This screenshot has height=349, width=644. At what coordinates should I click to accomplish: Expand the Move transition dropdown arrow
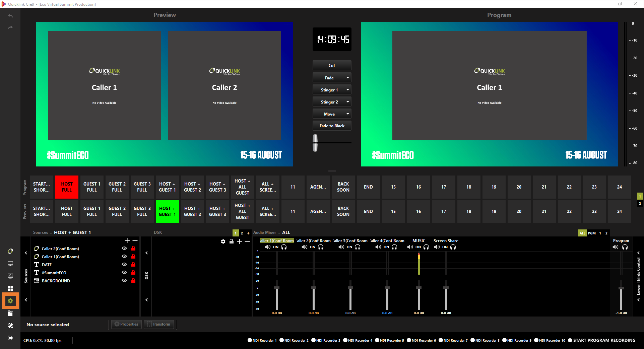click(348, 114)
